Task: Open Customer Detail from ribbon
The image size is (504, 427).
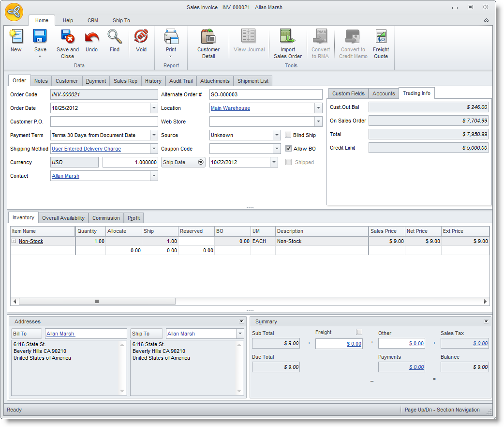Action: pos(208,37)
